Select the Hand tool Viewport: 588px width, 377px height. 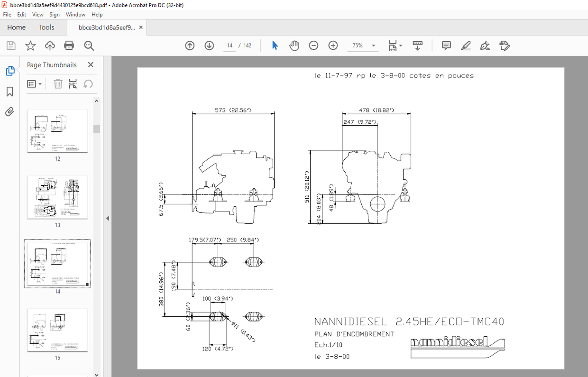pos(294,45)
